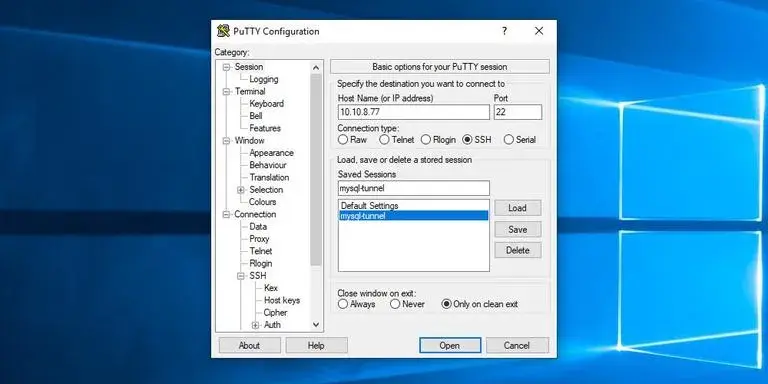Click the question mark help button
Screen dimensions: 768x384
tap(504, 31)
